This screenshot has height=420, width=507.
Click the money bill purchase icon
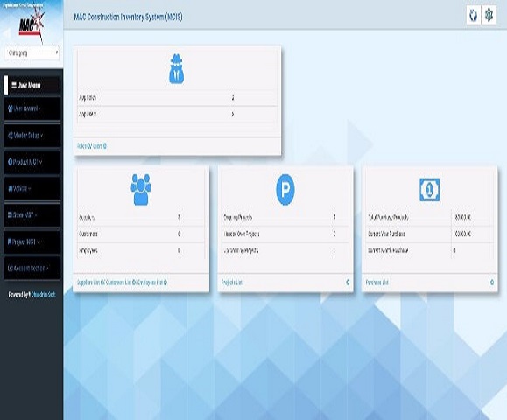(x=429, y=190)
